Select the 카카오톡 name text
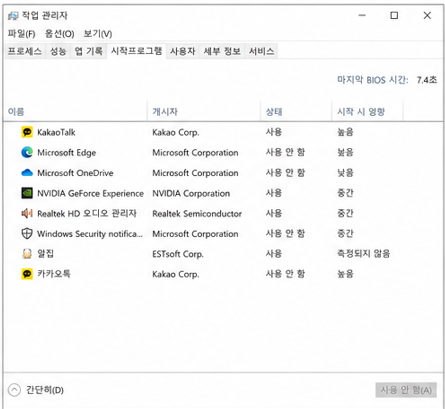Viewport: 445px width, 409px height. tap(54, 274)
